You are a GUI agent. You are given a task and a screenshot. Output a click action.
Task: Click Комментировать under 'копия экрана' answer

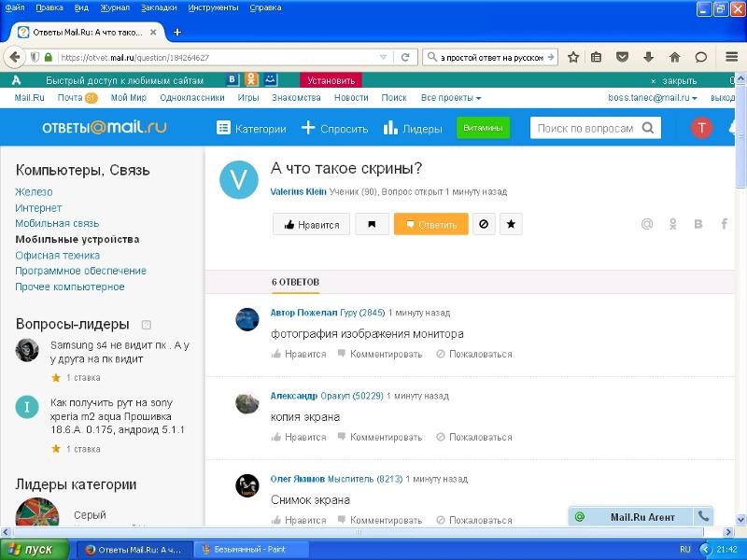pos(380,437)
